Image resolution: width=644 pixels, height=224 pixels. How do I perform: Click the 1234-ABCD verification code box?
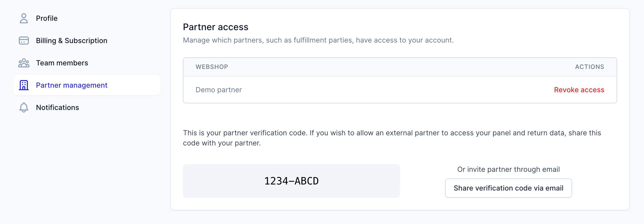click(291, 181)
